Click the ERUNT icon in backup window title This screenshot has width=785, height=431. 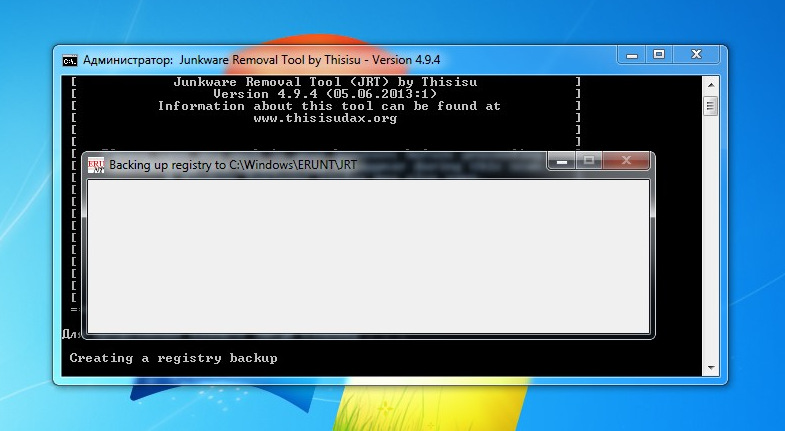click(x=96, y=165)
